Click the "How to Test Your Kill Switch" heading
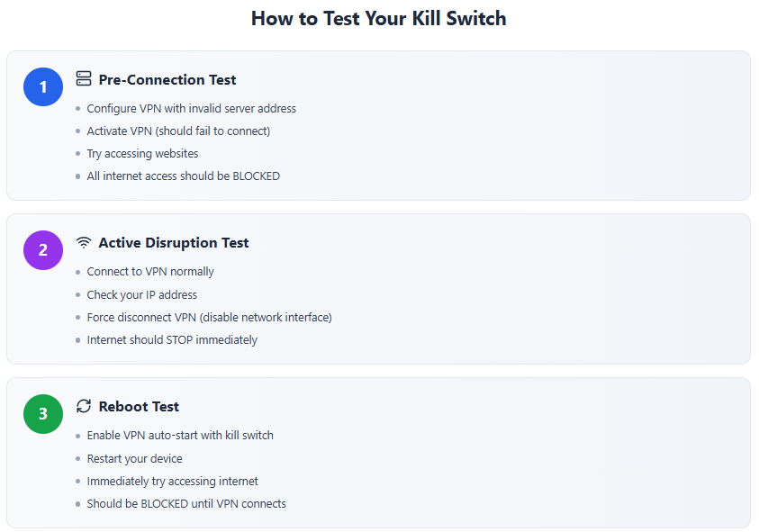The image size is (759, 532). (378, 18)
